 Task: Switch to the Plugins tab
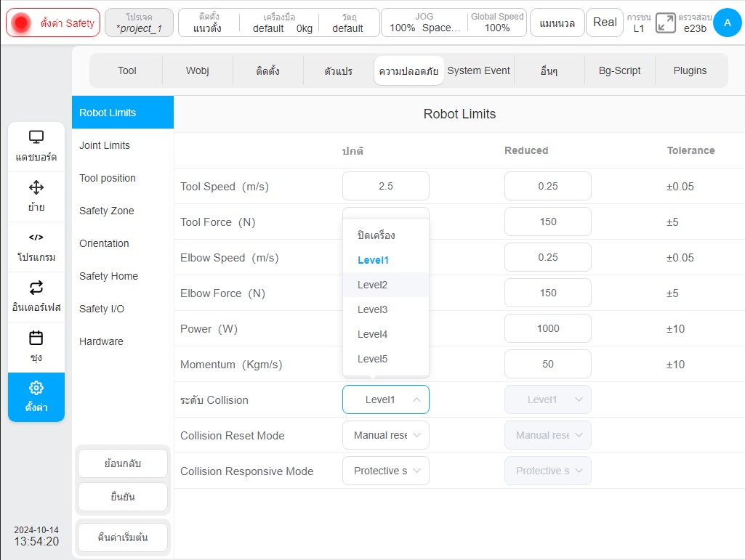point(690,70)
